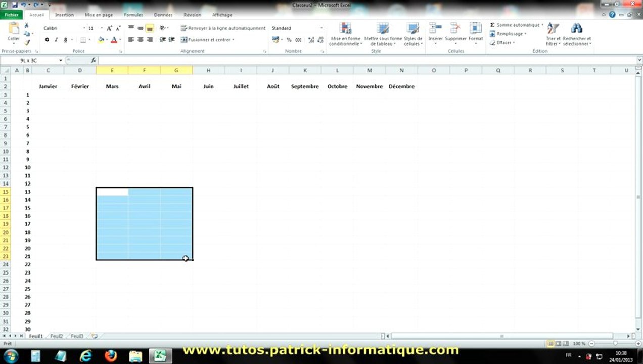Screen dimensions: 643x364
Task: Click the Undo arrow icon
Action: click(23, 4)
